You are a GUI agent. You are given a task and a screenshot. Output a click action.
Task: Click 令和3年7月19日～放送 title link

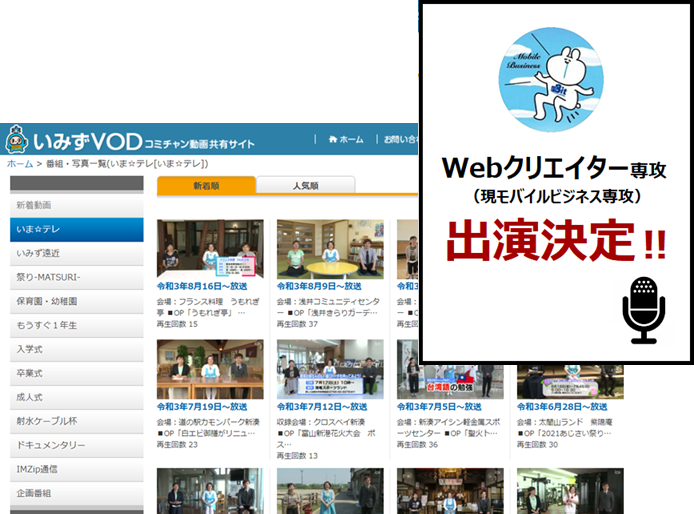point(202,407)
